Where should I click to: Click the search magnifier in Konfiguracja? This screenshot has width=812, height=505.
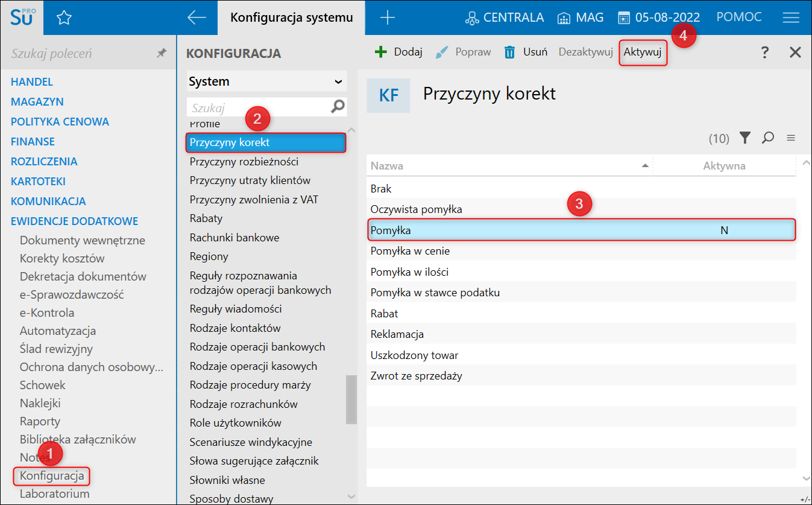click(338, 107)
